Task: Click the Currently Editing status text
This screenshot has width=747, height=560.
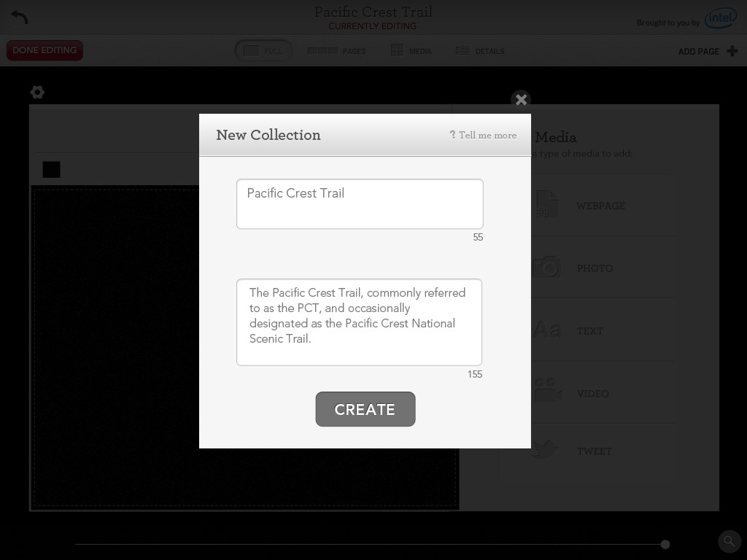Action: (373, 26)
